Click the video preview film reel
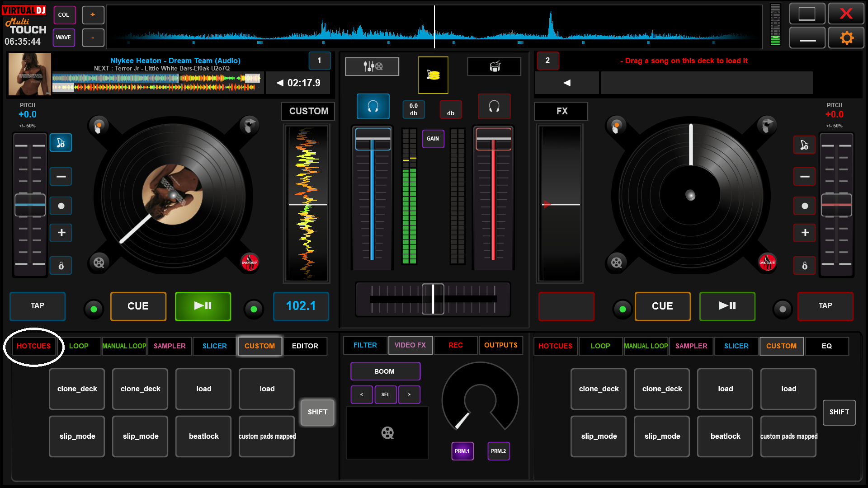 click(x=387, y=433)
